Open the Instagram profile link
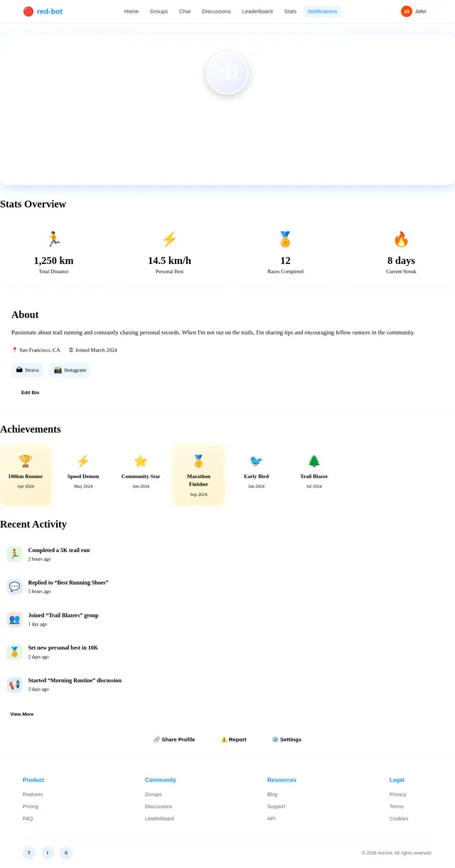Viewport: 455px width, 868px height. [70, 370]
